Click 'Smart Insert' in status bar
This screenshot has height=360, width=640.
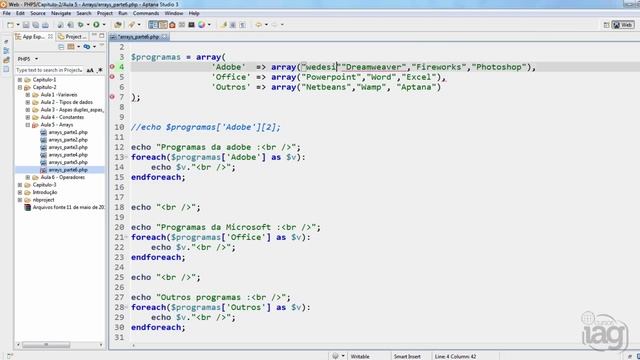click(407, 356)
